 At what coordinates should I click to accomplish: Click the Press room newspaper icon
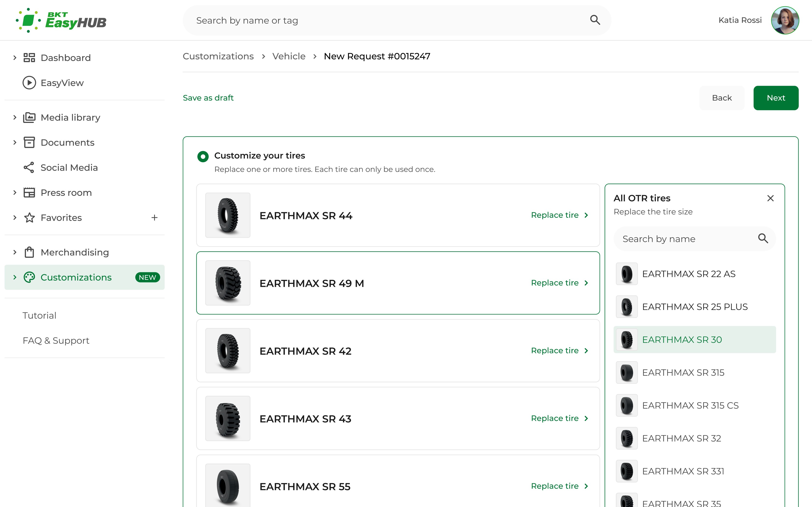pos(29,192)
